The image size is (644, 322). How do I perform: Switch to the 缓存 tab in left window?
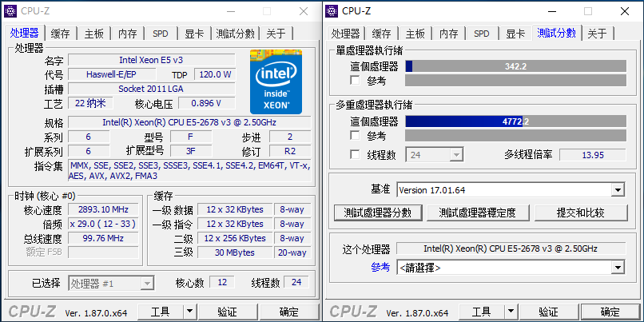[x=60, y=34]
